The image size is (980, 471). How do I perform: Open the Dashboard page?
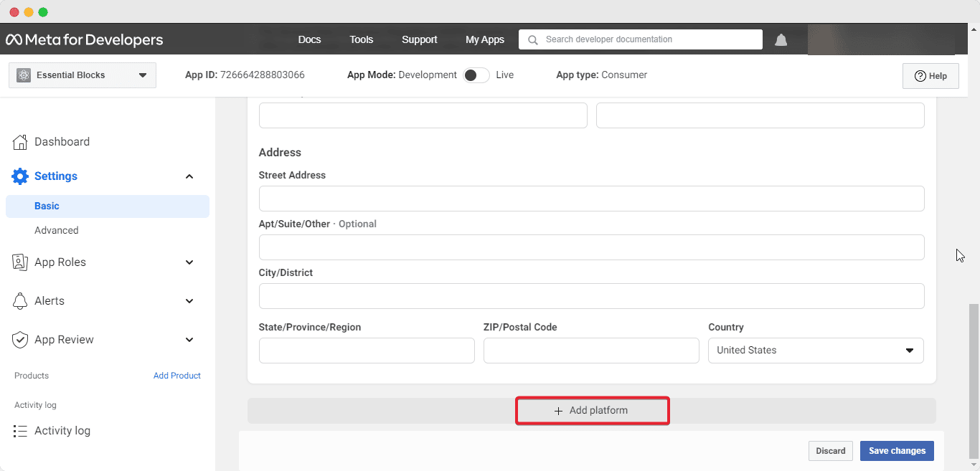tap(62, 142)
